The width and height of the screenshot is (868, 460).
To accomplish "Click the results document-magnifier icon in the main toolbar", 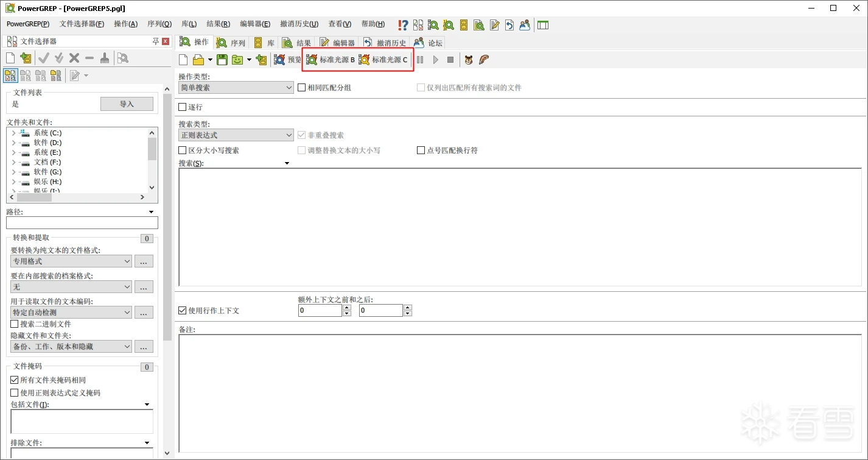I will pyautogui.click(x=479, y=25).
